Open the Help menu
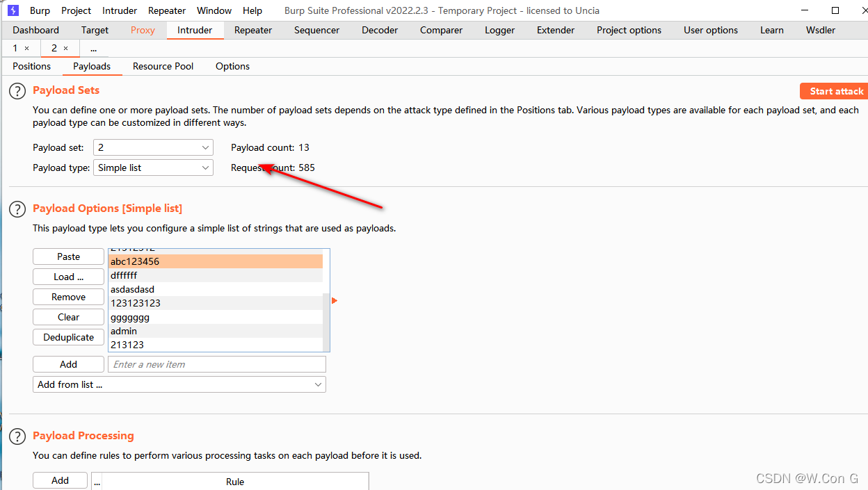 click(x=252, y=10)
